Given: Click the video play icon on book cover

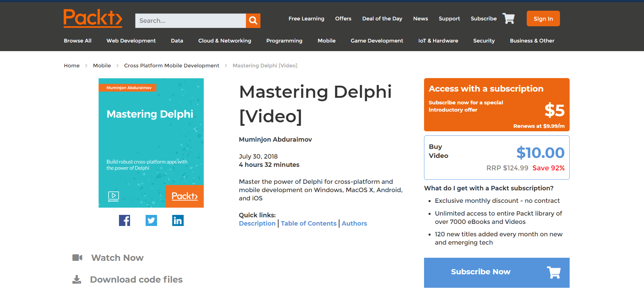Looking at the screenshot, I should (x=113, y=197).
